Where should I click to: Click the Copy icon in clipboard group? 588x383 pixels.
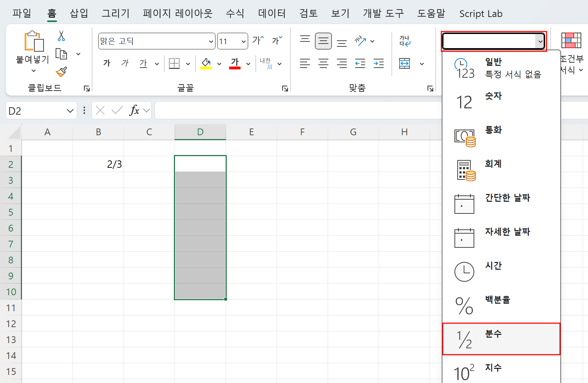click(x=61, y=54)
